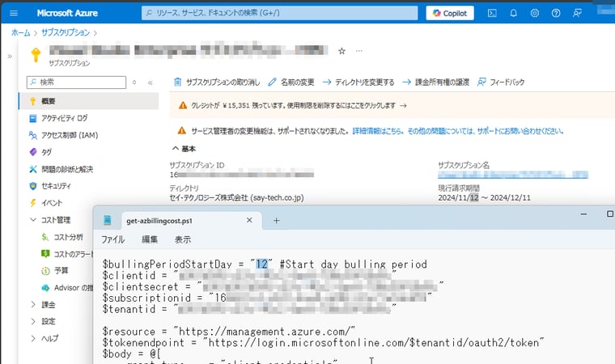
Task: Focus the Azure resource search box
Action: pyautogui.click(x=280, y=13)
